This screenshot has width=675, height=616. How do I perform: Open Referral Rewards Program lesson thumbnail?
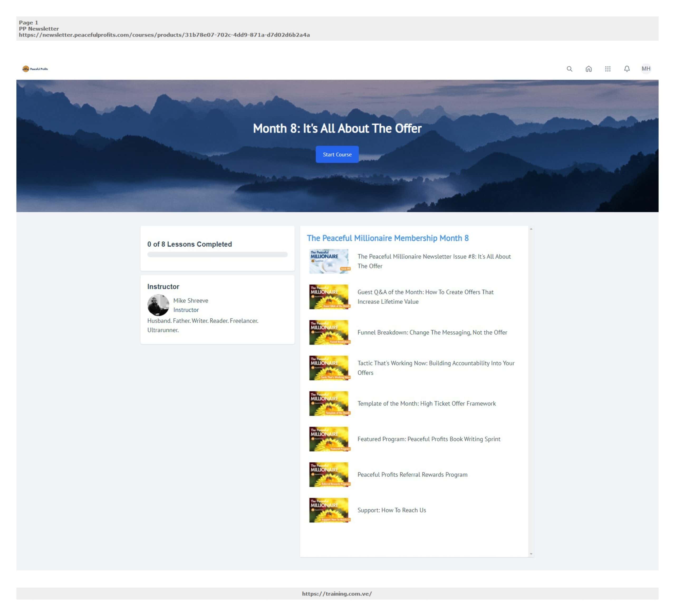click(329, 475)
